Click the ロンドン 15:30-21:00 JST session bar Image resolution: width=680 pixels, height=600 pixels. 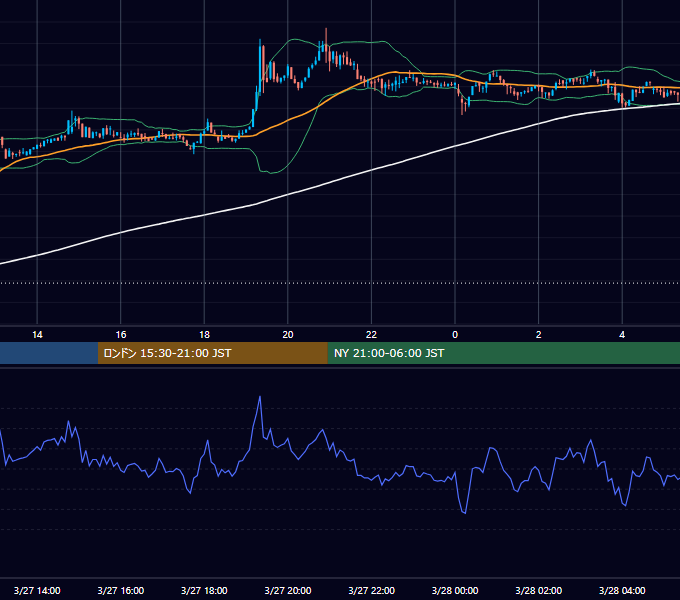pos(212,353)
